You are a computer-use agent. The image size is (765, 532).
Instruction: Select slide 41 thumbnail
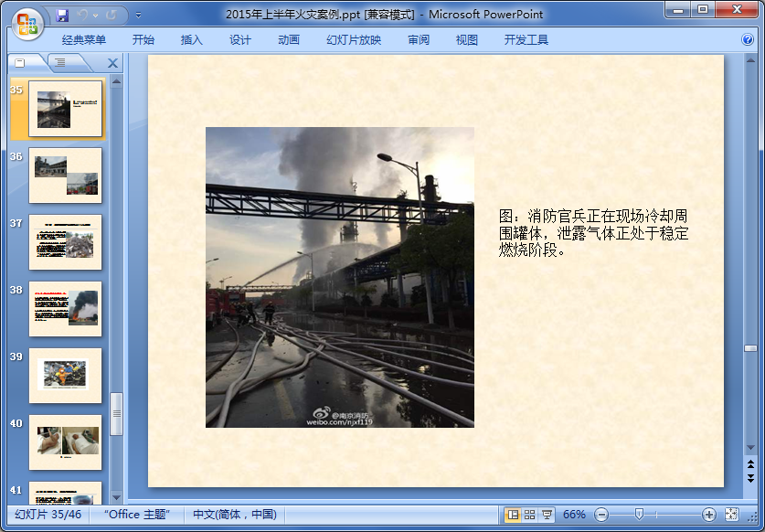pos(66,493)
